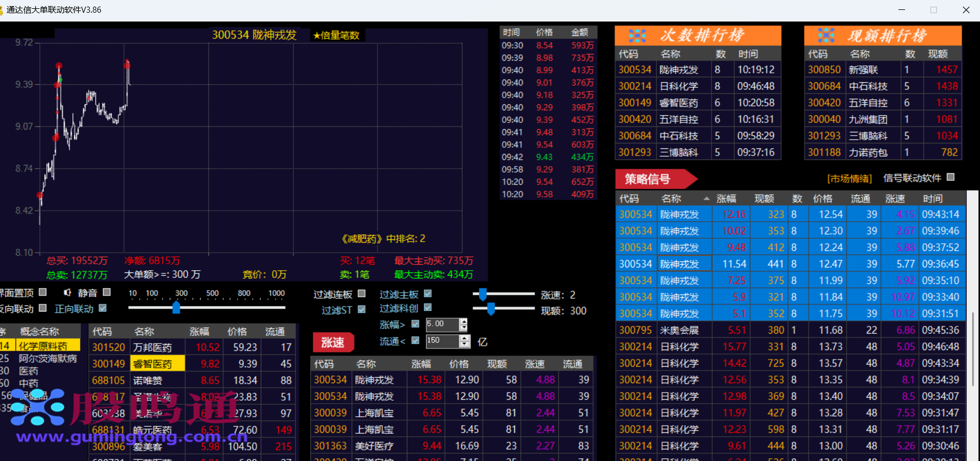Uncheck the 过滤主板 filter checkbox

pyautogui.click(x=428, y=294)
